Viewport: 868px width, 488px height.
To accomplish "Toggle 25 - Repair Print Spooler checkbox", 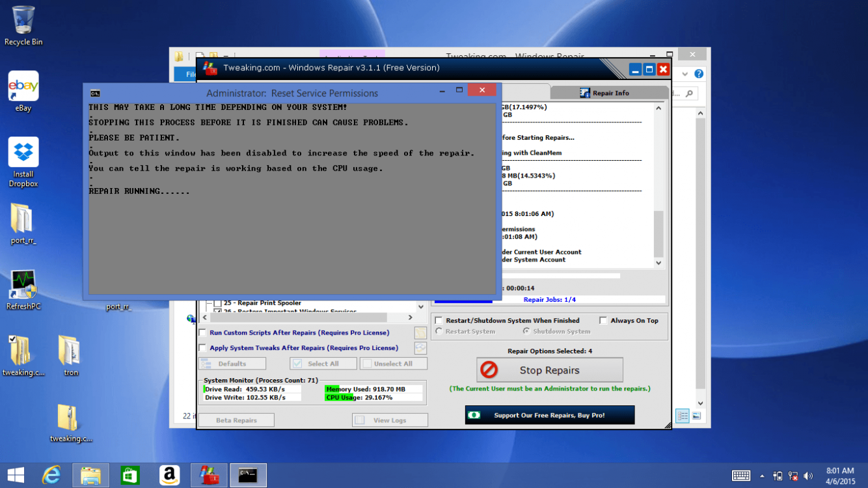I will tap(218, 303).
